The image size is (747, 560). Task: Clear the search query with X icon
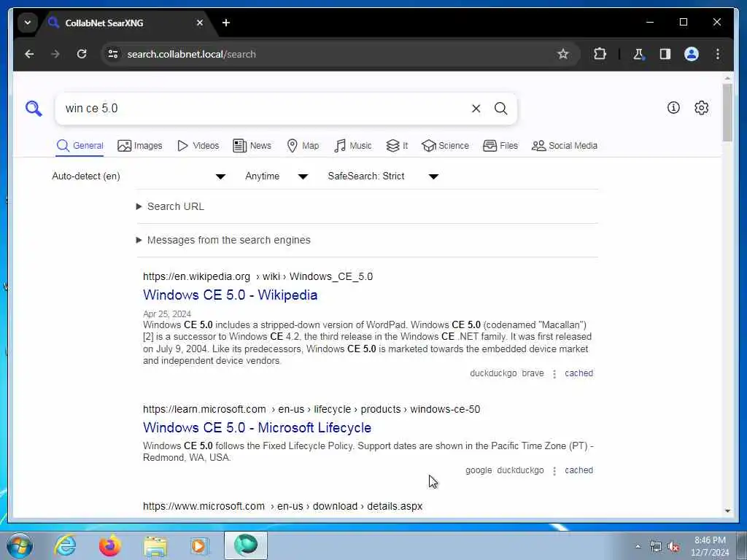click(476, 109)
